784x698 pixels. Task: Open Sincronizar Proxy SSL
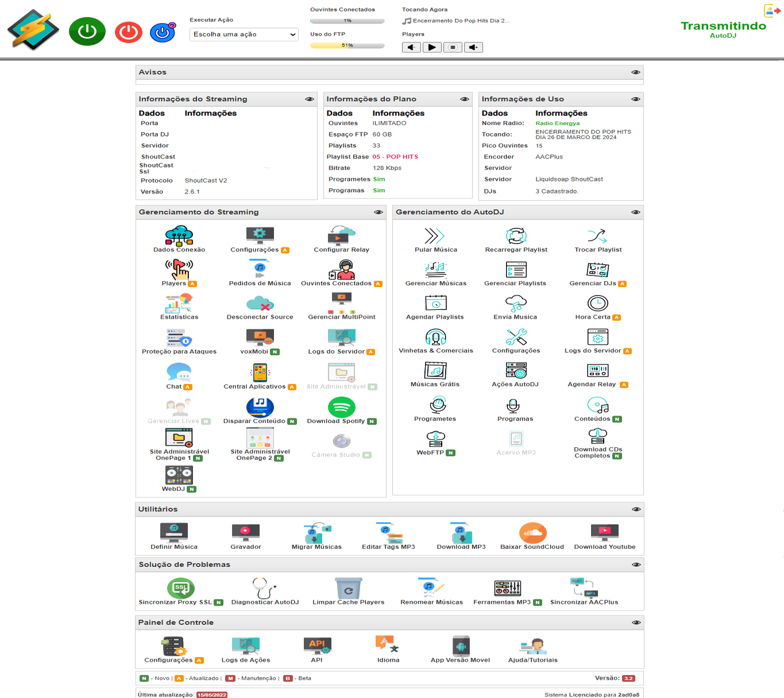click(x=181, y=588)
